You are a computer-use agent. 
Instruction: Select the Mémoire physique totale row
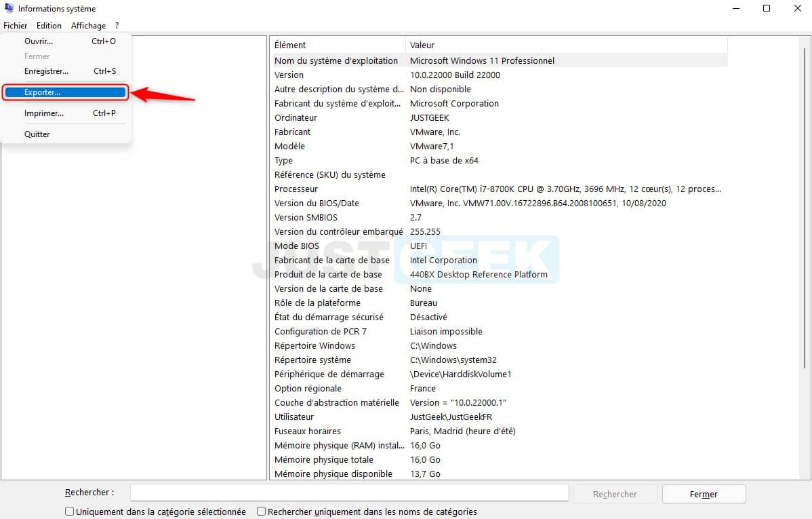tap(499, 460)
